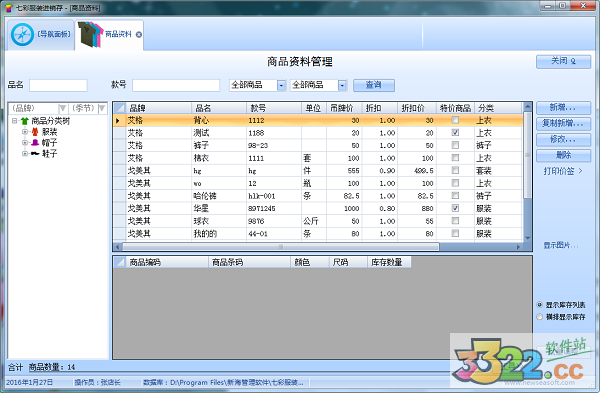Click the select-all corner of the product grid
Image resolution: width=600 pixels, height=393 pixels.
coord(119,108)
